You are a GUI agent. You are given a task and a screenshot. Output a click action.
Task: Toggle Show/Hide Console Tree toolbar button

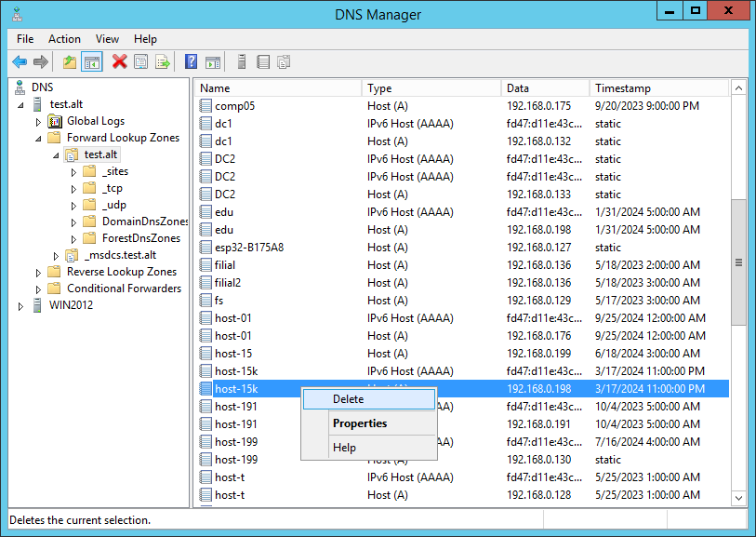tap(92, 62)
